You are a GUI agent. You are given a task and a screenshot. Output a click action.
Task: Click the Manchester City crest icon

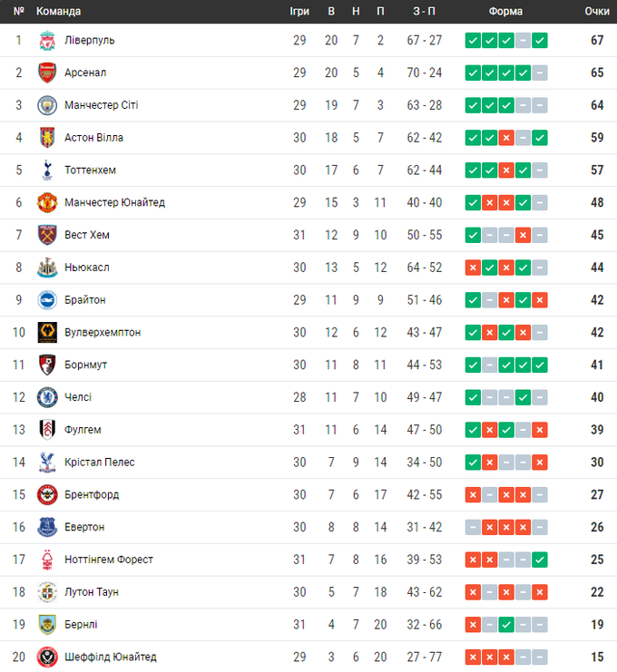coord(46,105)
